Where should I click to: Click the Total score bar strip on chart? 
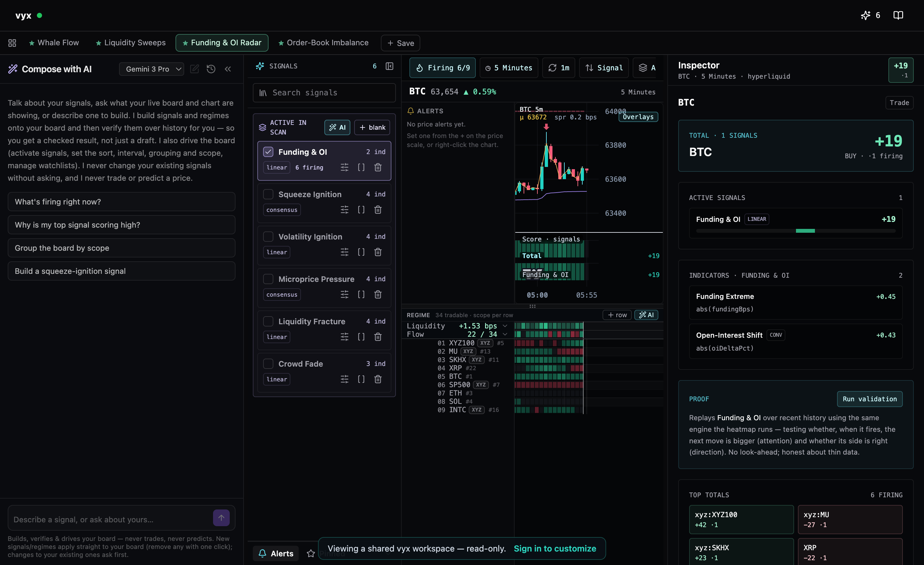[x=550, y=250]
